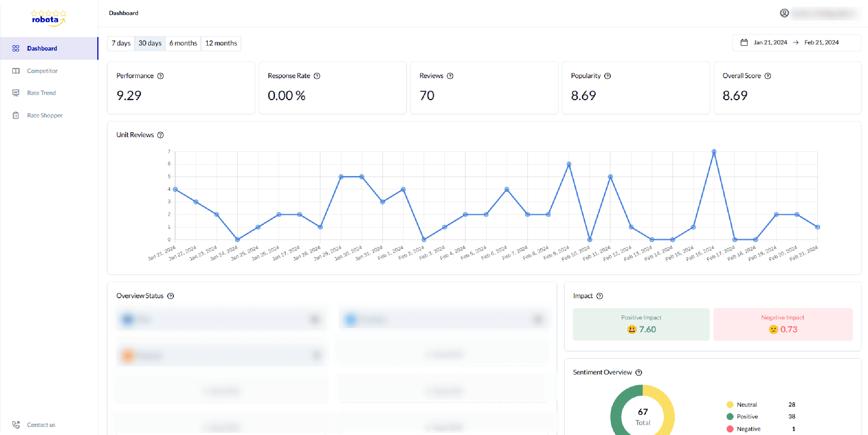Click the Jan 21, 2024 first data point
The height and width of the screenshot is (435, 868).
click(x=175, y=189)
